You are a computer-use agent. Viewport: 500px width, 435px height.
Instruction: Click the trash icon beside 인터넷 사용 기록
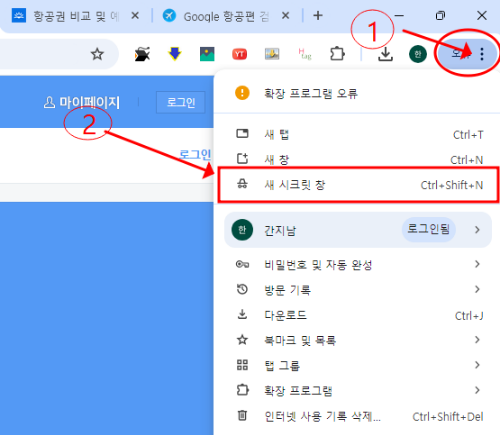(x=242, y=416)
